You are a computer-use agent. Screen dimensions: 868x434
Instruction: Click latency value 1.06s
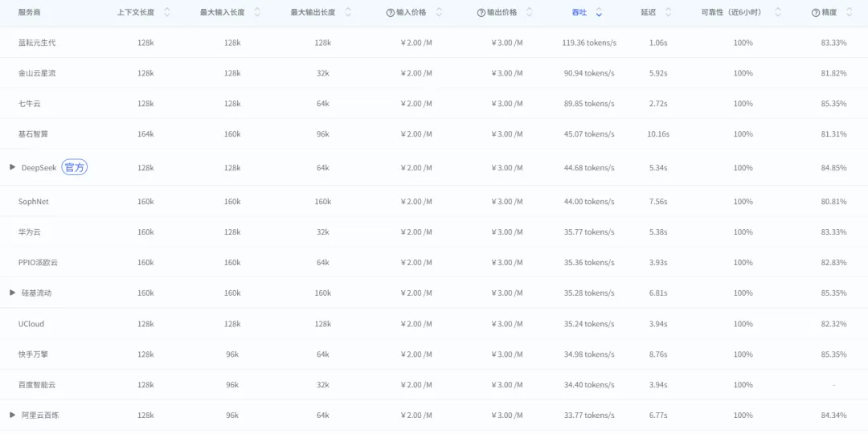(x=658, y=43)
